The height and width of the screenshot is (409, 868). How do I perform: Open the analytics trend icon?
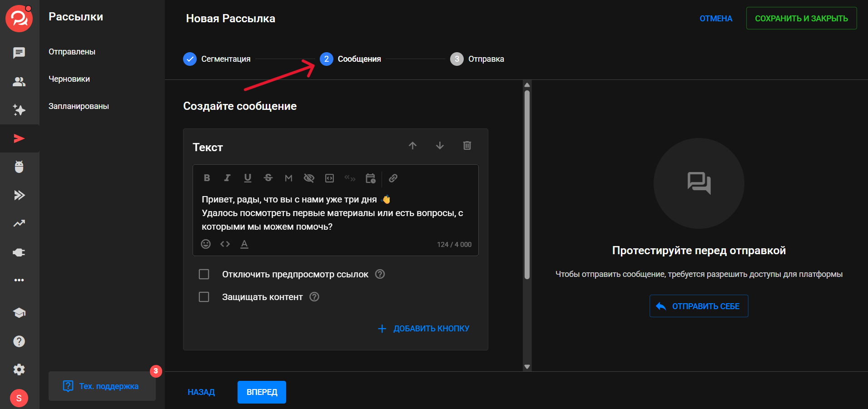click(x=19, y=223)
